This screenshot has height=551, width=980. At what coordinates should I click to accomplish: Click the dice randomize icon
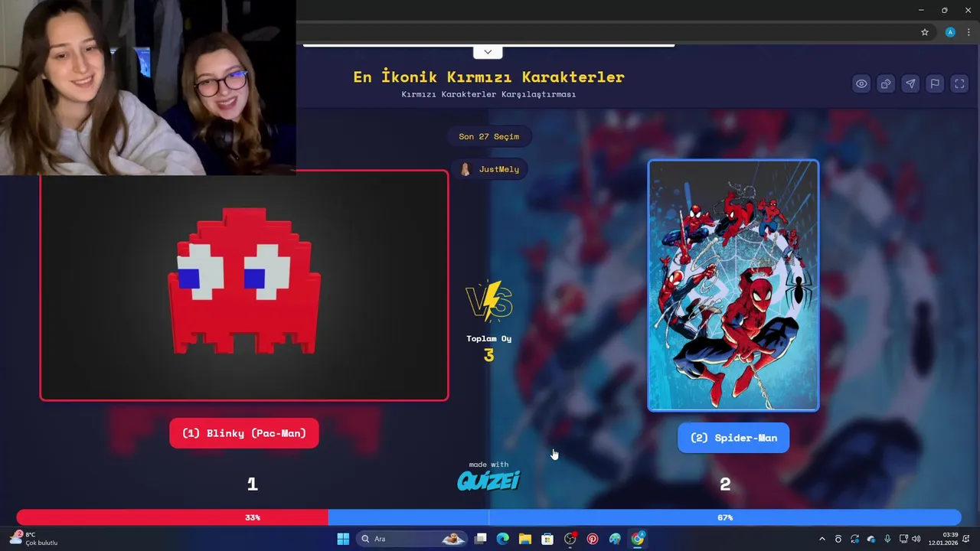point(886,84)
